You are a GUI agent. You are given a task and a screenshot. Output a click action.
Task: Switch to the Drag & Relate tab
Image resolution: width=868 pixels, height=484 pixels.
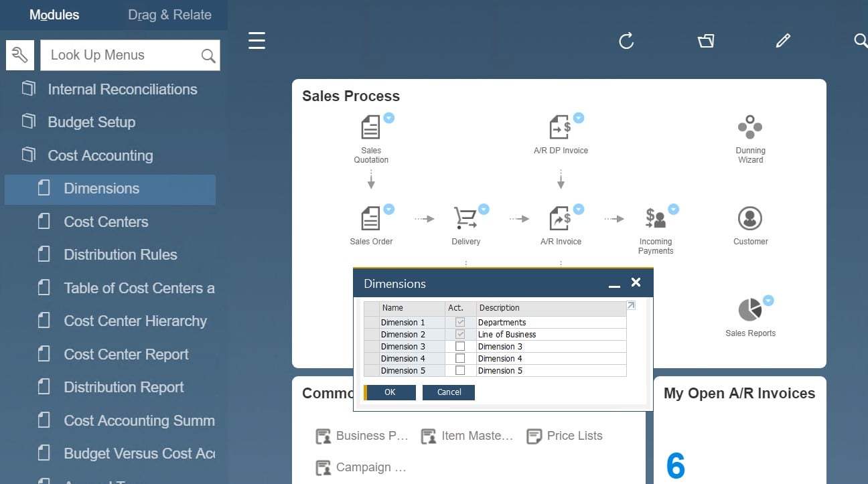[x=169, y=15]
